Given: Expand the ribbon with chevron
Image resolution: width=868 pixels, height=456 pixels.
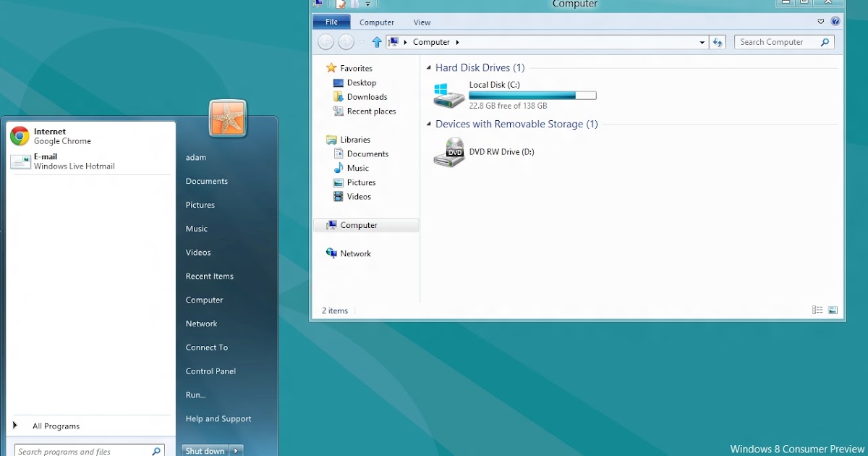Looking at the screenshot, I should (x=821, y=22).
